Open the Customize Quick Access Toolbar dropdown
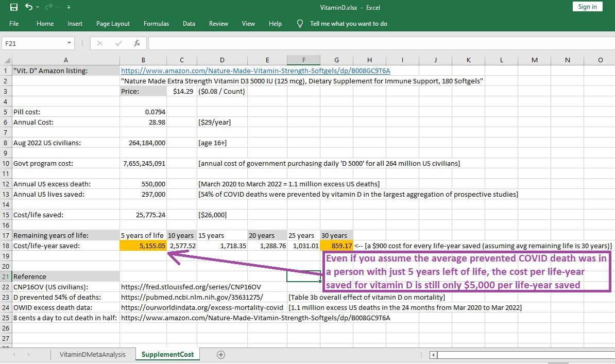 coord(69,7)
